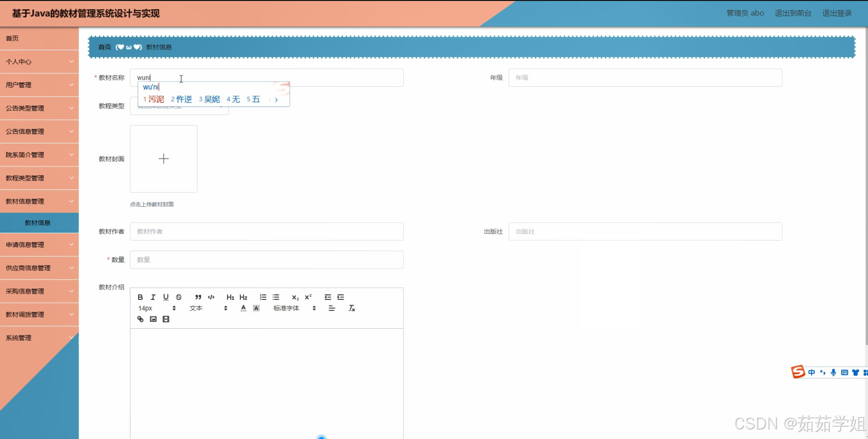868x439 pixels.
Task: Apply Heading 1 formatting
Action: (x=230, y=297)
